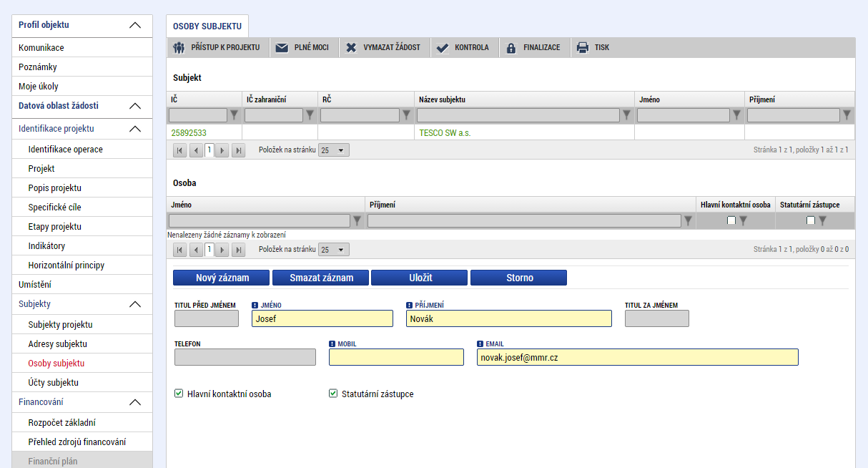Viewport: 868px width, 468px height.
Task: Go to first page in Subjekt pager
Action: point(179,150)
